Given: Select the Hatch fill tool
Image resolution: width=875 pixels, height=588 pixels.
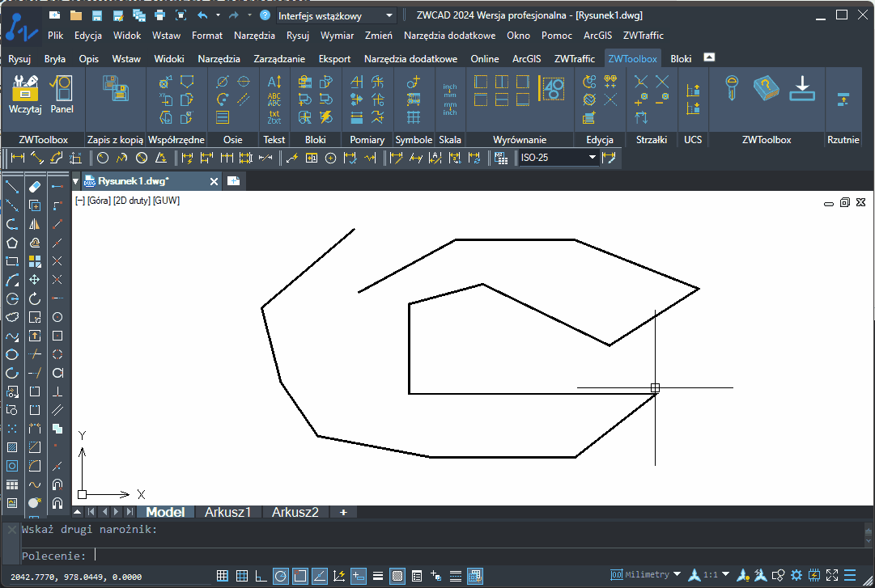Looking at the screenshot, I should pyautogui.click(x=11, y=447).
